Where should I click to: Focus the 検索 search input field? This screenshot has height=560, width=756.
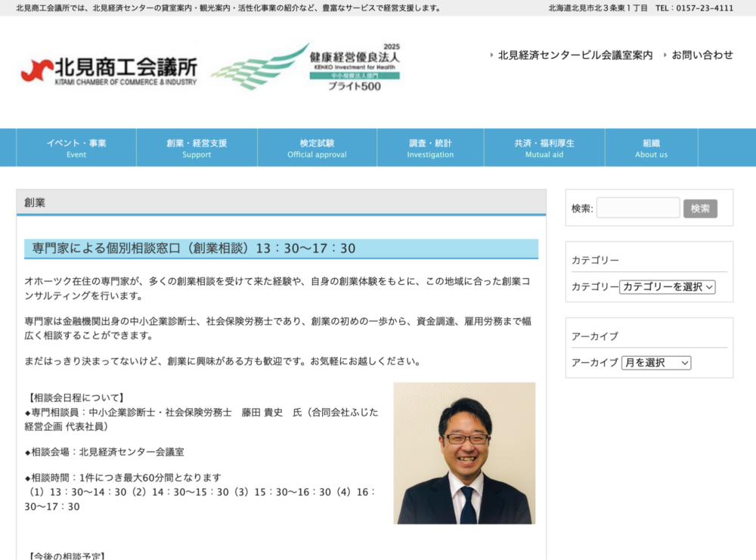(638, 208)
